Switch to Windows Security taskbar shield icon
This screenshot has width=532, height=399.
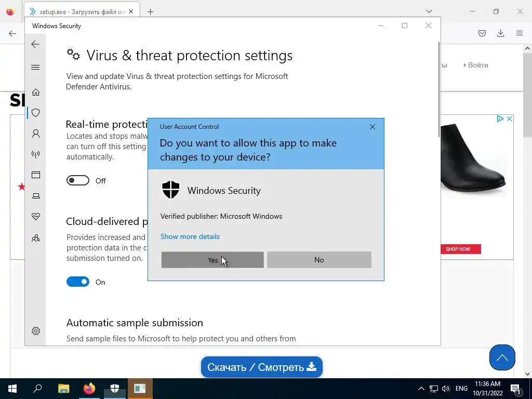[115, 389]
